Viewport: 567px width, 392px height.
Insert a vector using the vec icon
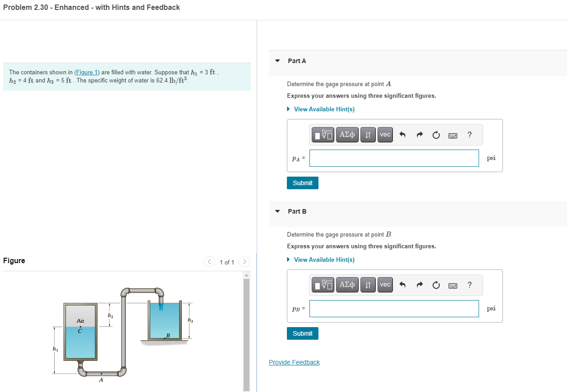click(x=385, y=134)
